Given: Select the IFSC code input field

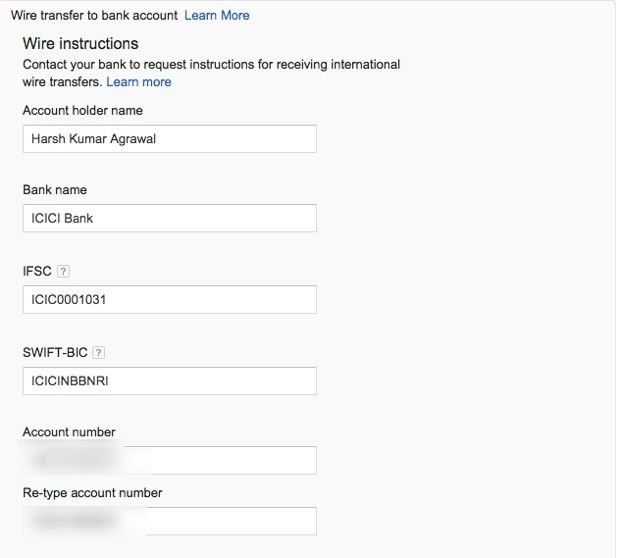Looking at the screenshot, I should coord(169,299).
